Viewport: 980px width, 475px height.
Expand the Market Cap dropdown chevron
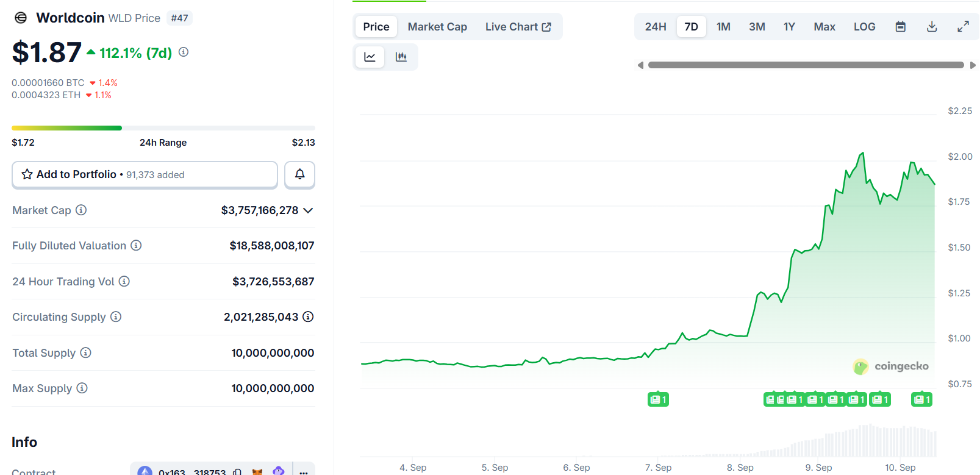308,210
